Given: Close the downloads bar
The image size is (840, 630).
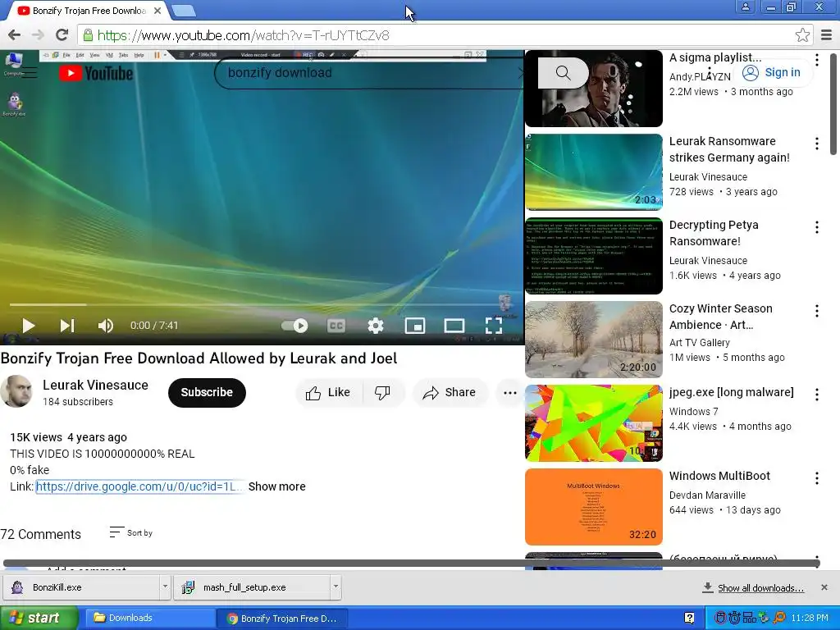Looking at the screenshot, I should coord(824,587).
